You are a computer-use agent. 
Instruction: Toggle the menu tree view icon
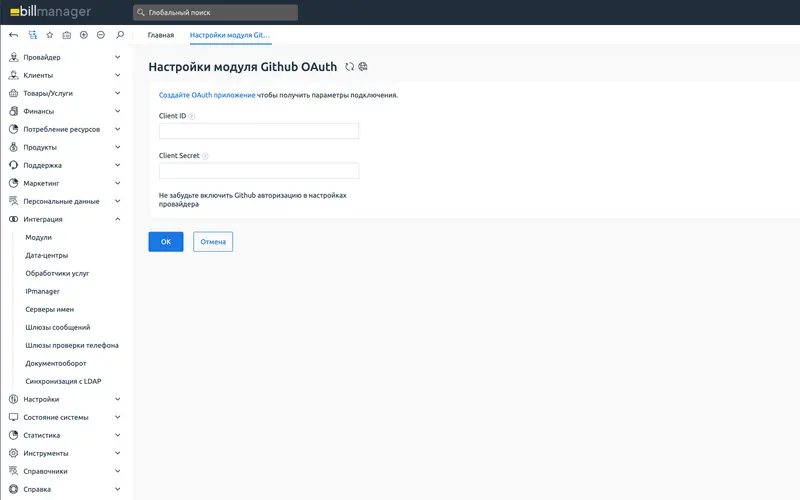[32, 35]
